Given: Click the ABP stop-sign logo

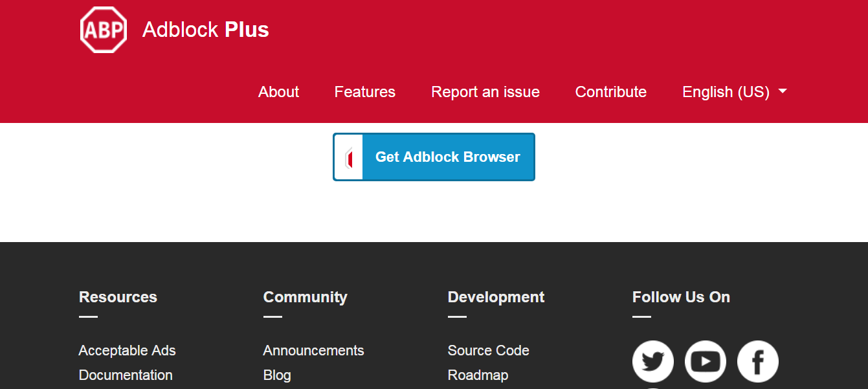Looking at the screenshot, I should pos(104,30).
